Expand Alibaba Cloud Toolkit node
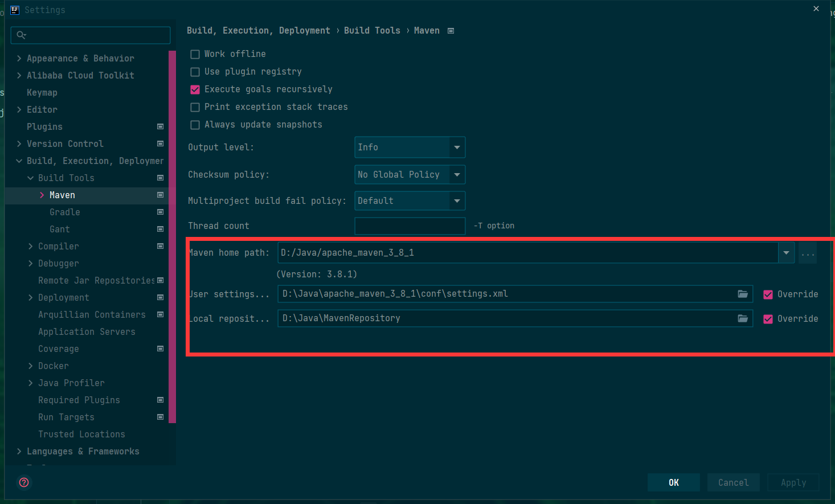835x504 pixels. [x=19, y=75]
